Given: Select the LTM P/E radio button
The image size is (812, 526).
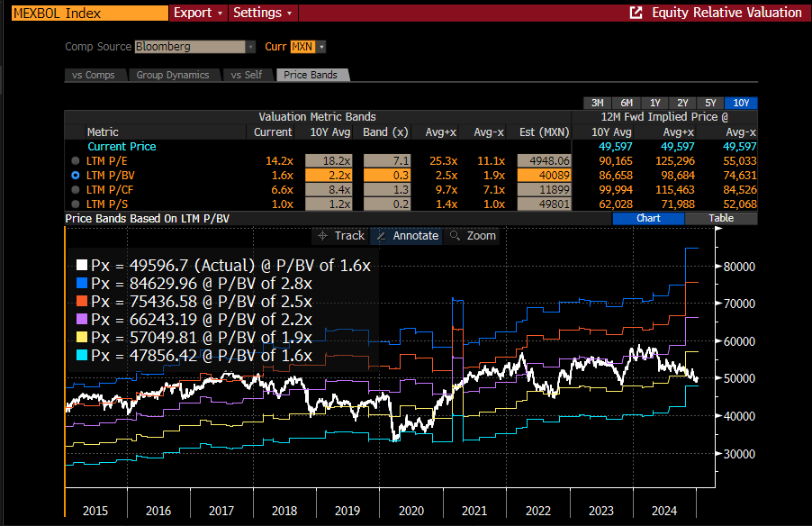Looking at the screenshot, I should point(76,161).
